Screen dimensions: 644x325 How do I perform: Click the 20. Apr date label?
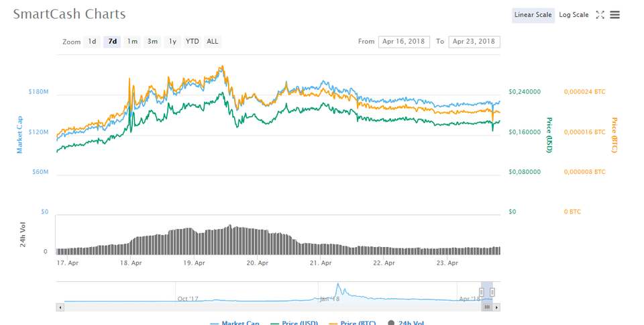point(258,263)
